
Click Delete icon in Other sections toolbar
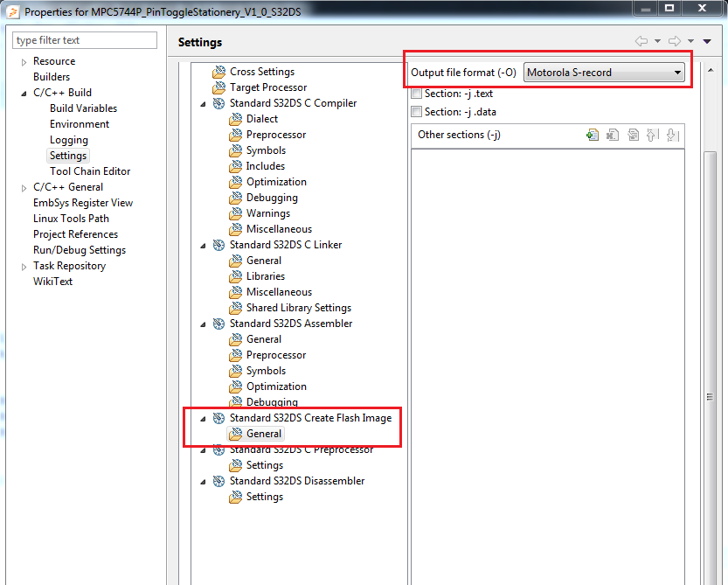(x=613, y=136)
